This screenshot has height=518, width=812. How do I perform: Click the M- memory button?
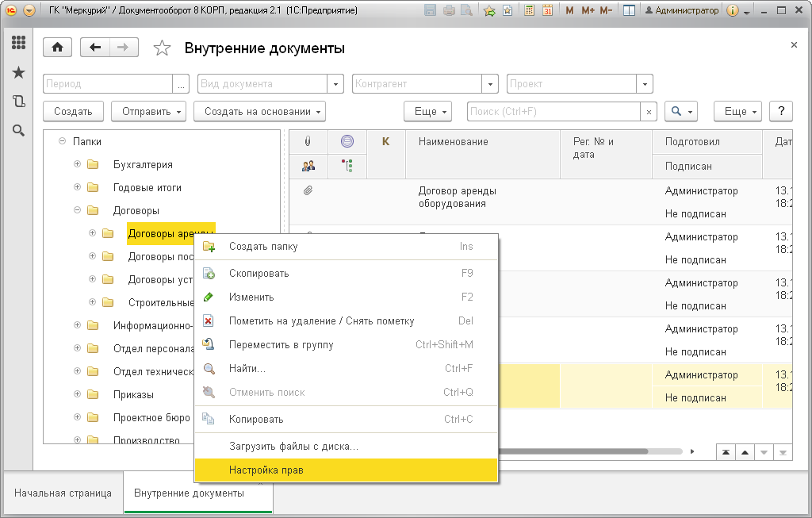pos(606,10)
